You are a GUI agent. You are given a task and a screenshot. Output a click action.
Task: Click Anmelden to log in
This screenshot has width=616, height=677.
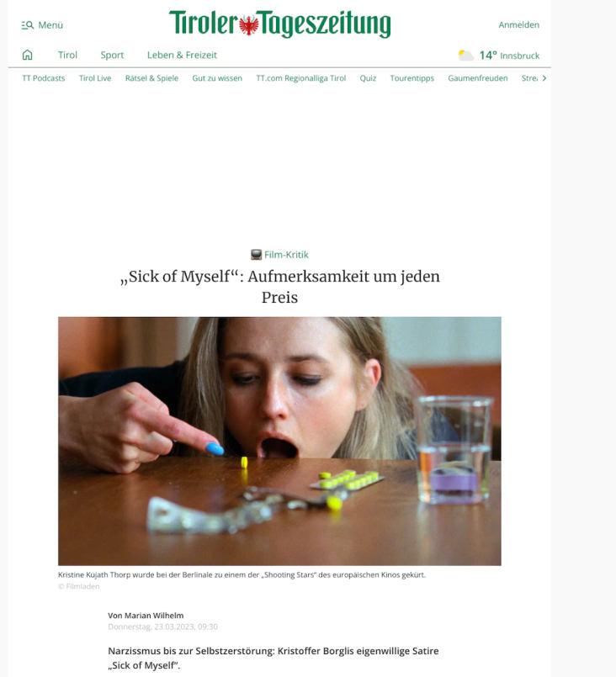(x=519, y=24)
